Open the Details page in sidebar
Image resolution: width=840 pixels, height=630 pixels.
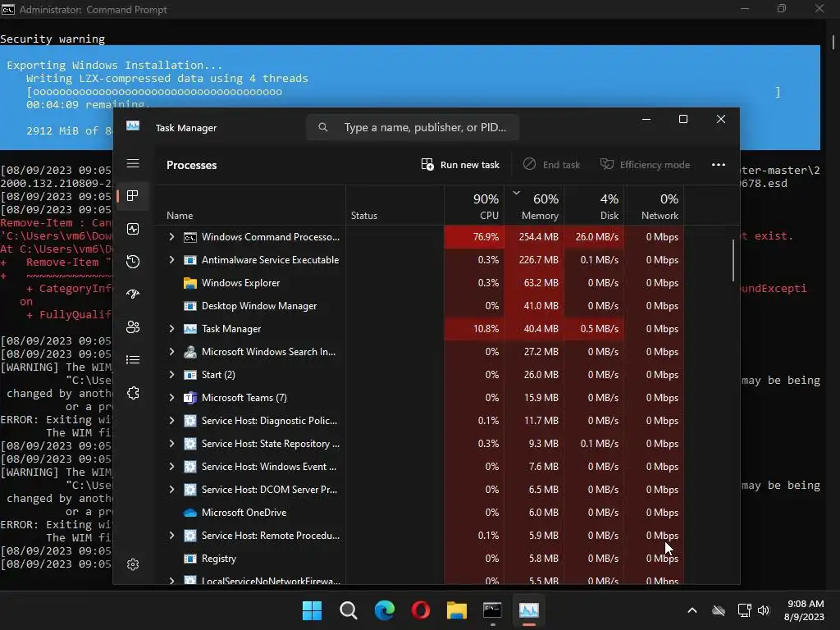133,359
